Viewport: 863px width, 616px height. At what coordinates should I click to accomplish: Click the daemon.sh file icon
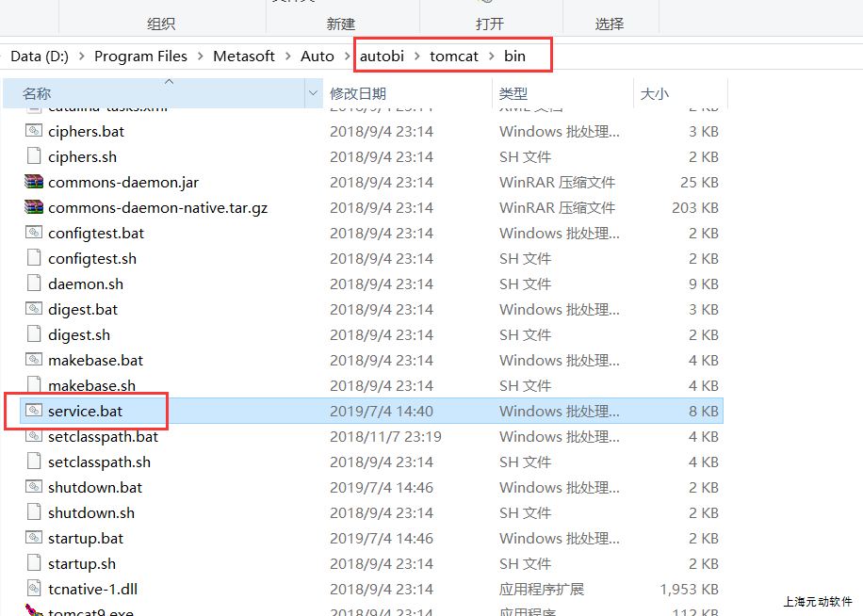[34, 284]
